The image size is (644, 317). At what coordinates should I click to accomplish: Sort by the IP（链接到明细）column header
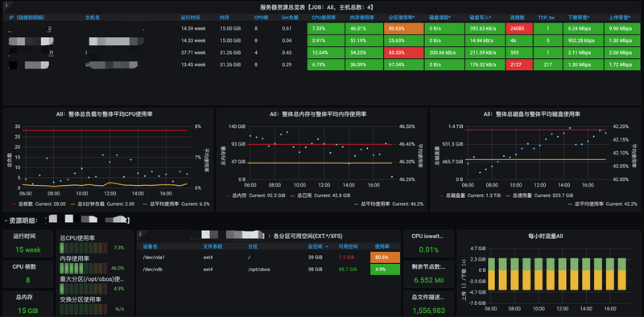(27, 18)
